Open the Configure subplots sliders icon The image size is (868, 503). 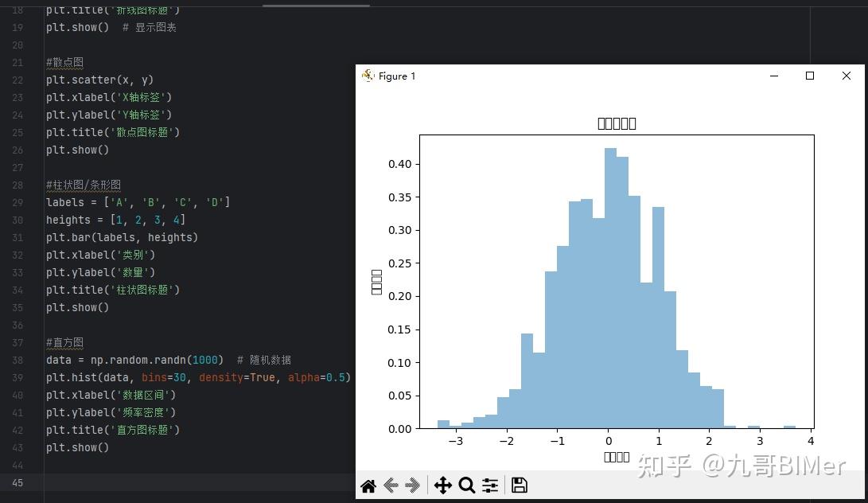pyautogui.click(x=490, y=485)
